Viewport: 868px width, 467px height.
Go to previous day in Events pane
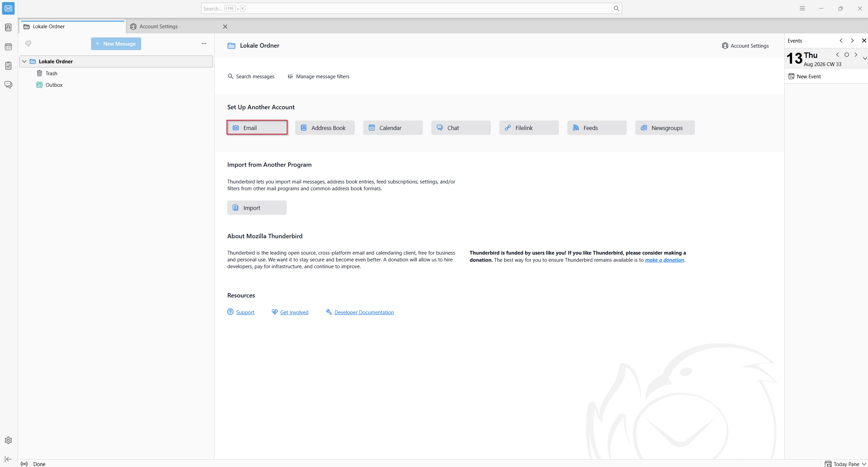(x=838, y=55)
